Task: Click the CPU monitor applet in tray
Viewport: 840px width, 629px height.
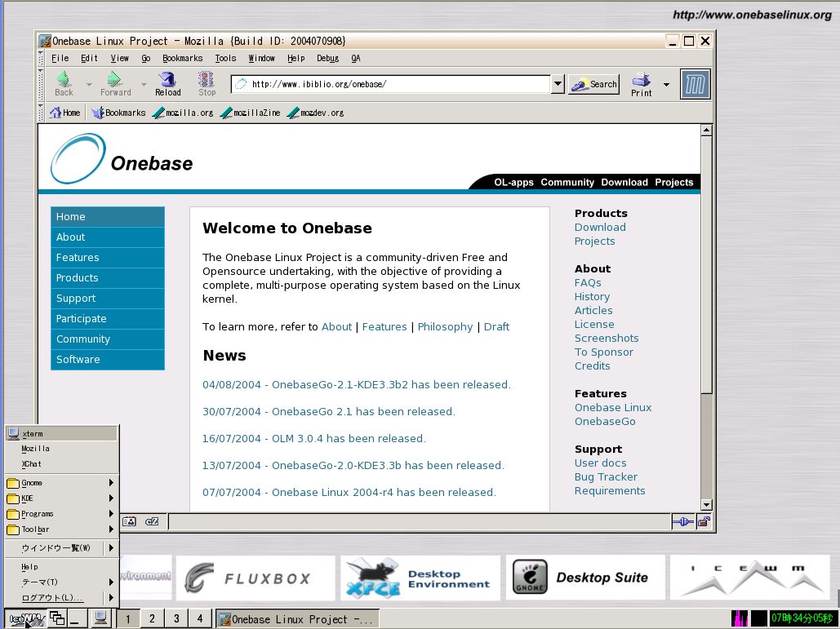Action: [759, 618]
